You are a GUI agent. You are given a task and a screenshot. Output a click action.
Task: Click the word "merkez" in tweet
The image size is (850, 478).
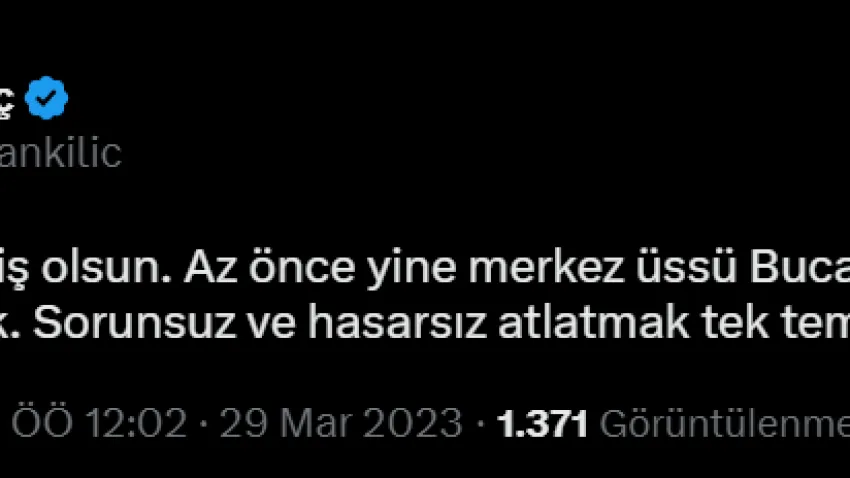coord(546,268)
